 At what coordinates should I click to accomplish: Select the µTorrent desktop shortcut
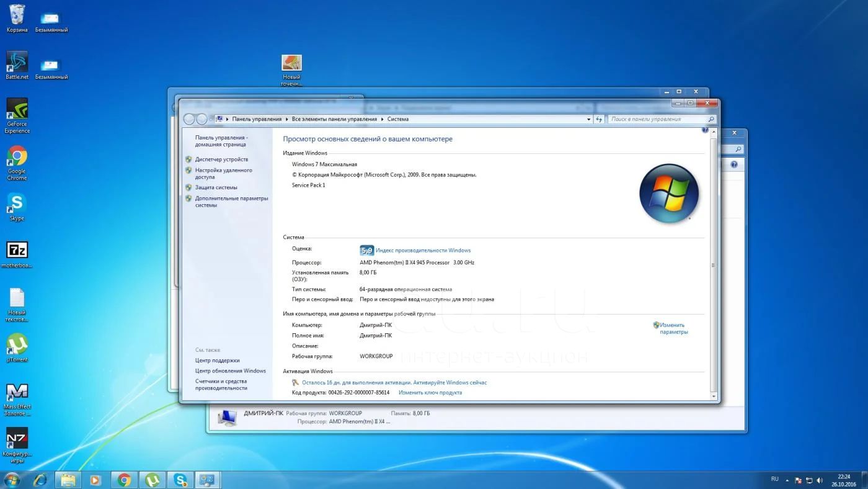[x=17, y=348]
